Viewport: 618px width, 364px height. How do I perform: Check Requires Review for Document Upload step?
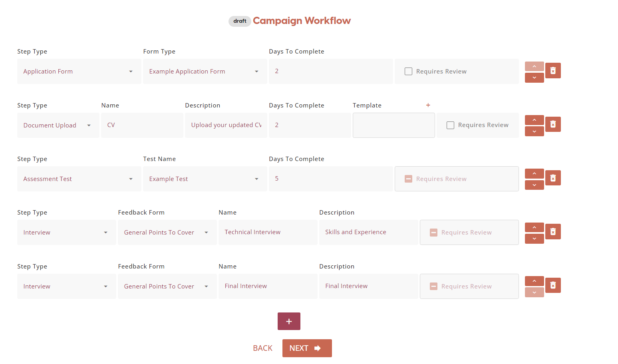point(450,125)
